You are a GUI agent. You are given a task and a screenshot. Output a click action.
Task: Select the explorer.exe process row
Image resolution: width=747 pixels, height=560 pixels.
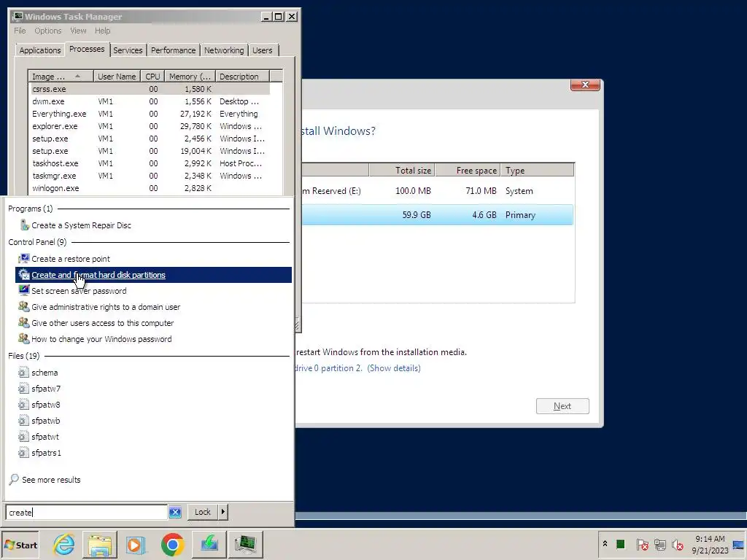coord(149,126)
